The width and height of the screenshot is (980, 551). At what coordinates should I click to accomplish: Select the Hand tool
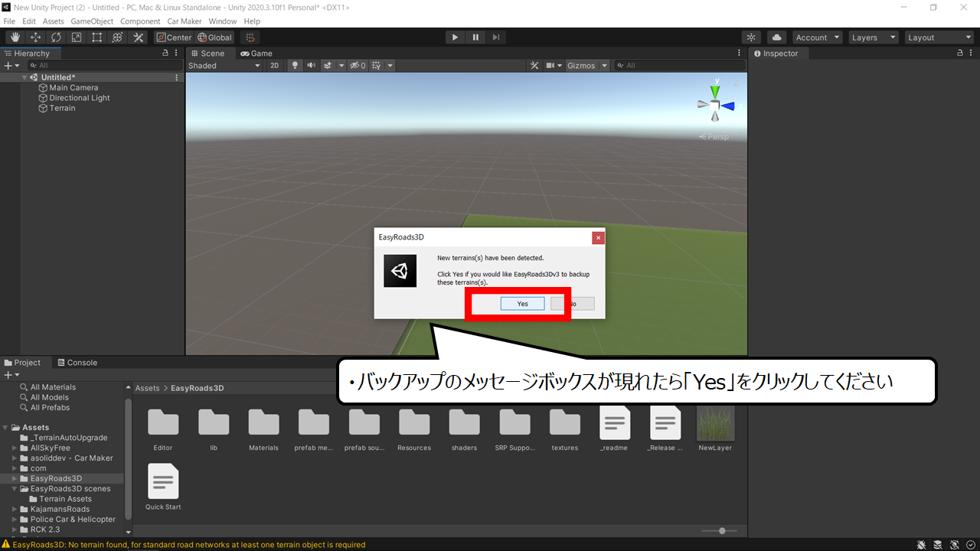pos(15,37)
